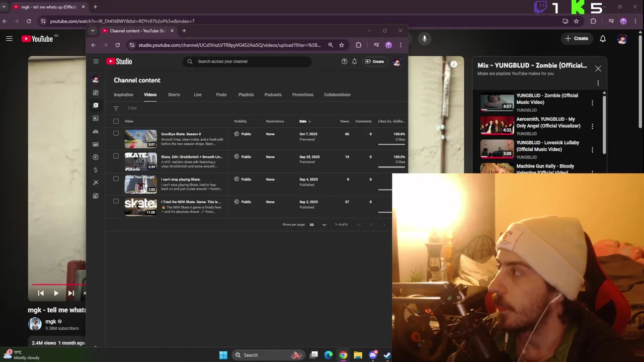Viewport: 644px width, 362px height.
Task: Open the Studio help question mark icon
Action: coord(344,61)
